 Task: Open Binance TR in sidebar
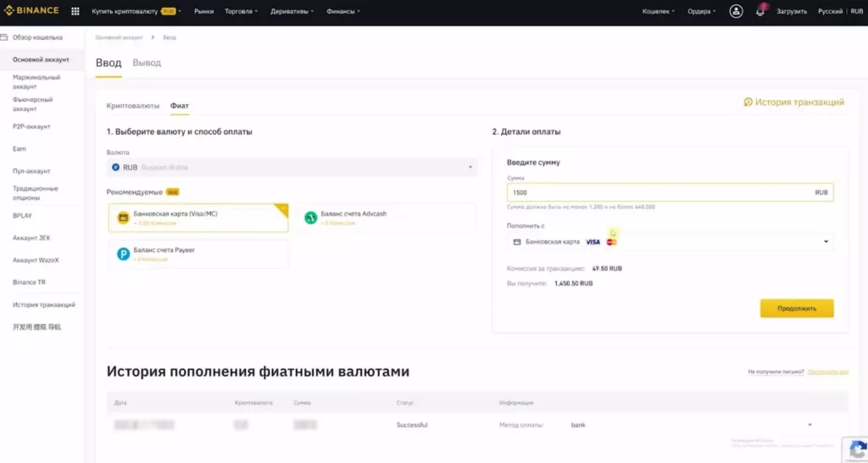[x=29, y=282]
